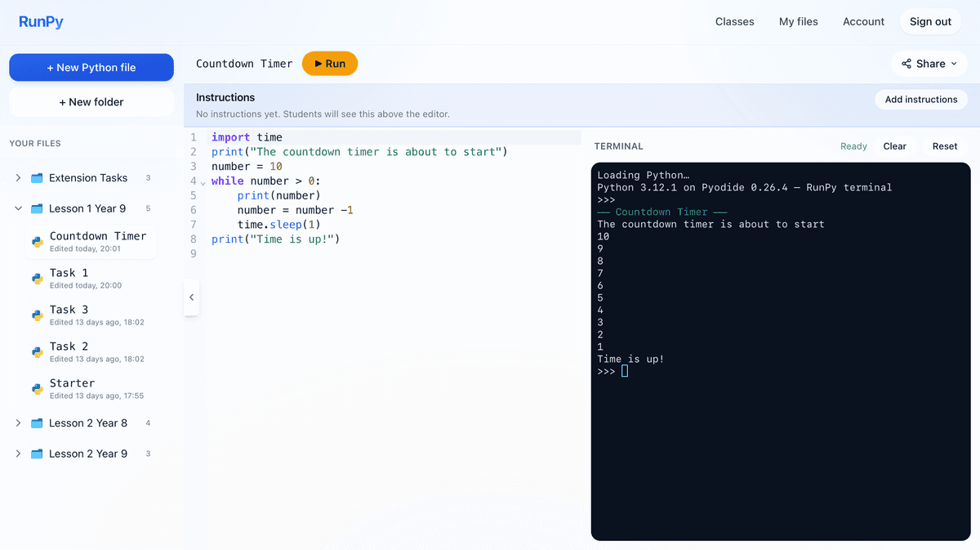
Task: Open the Starter file
Action: [x=91, y=389]
